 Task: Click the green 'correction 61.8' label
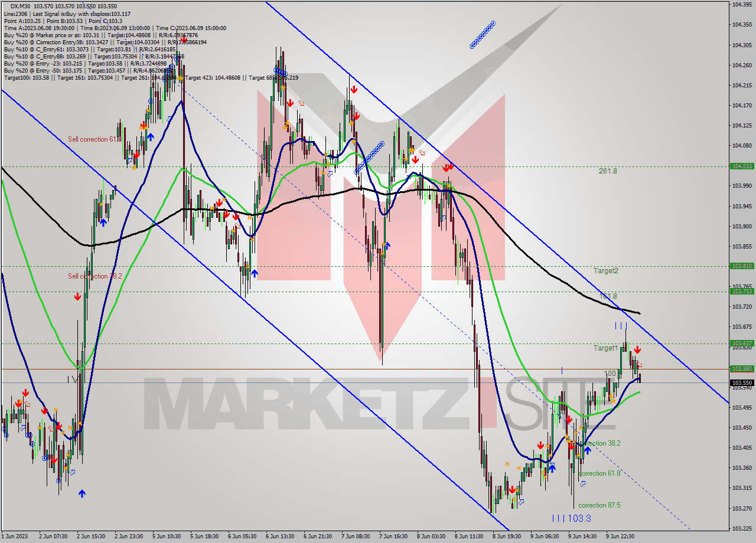pos(599,473)
